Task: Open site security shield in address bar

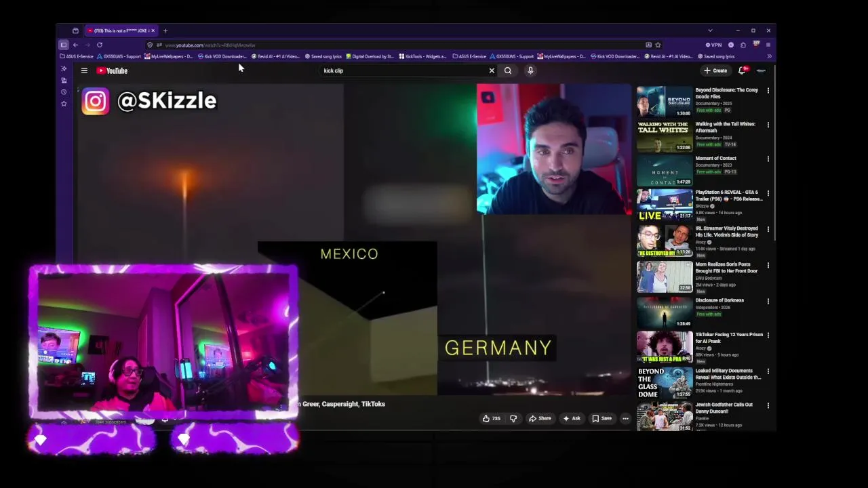Action: click(x=150, y=45)
